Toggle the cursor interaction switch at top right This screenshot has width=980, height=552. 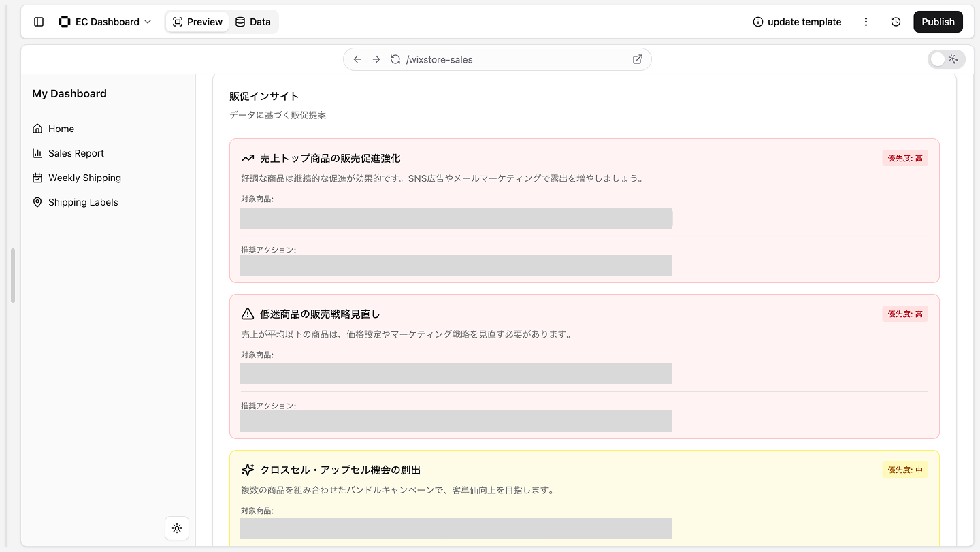coord(946,59)
